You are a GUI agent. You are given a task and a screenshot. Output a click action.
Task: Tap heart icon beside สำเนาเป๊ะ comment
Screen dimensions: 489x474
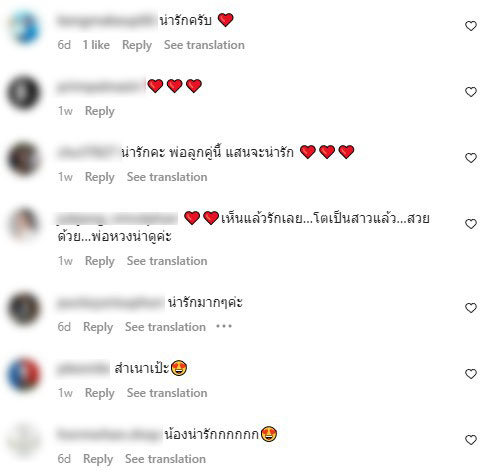[471, 374]
